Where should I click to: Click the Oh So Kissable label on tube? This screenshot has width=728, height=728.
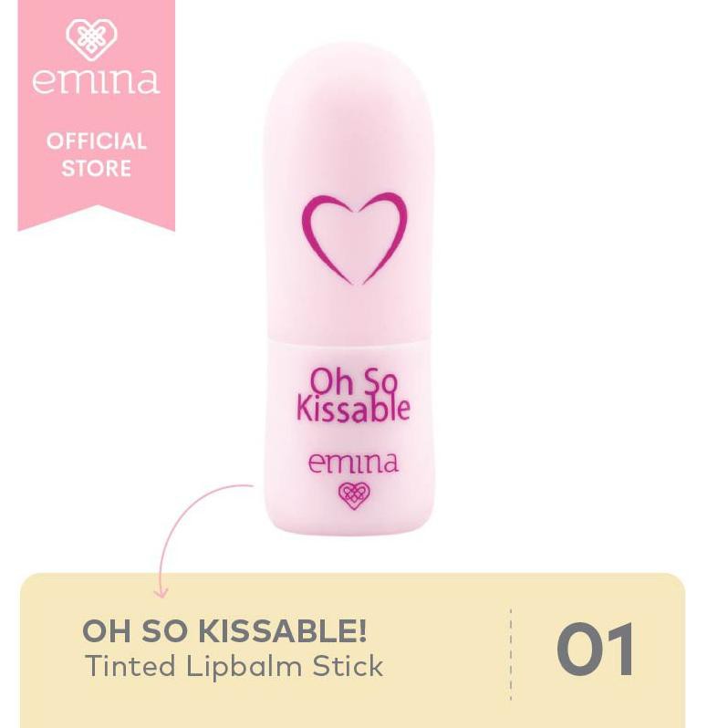[353, 395]
